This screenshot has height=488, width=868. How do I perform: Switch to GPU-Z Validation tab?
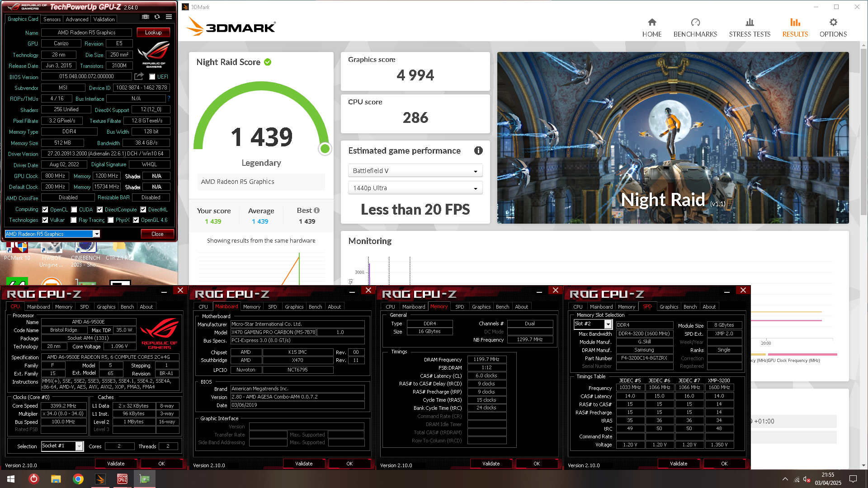pyautogui.click(x=104, y=19)
